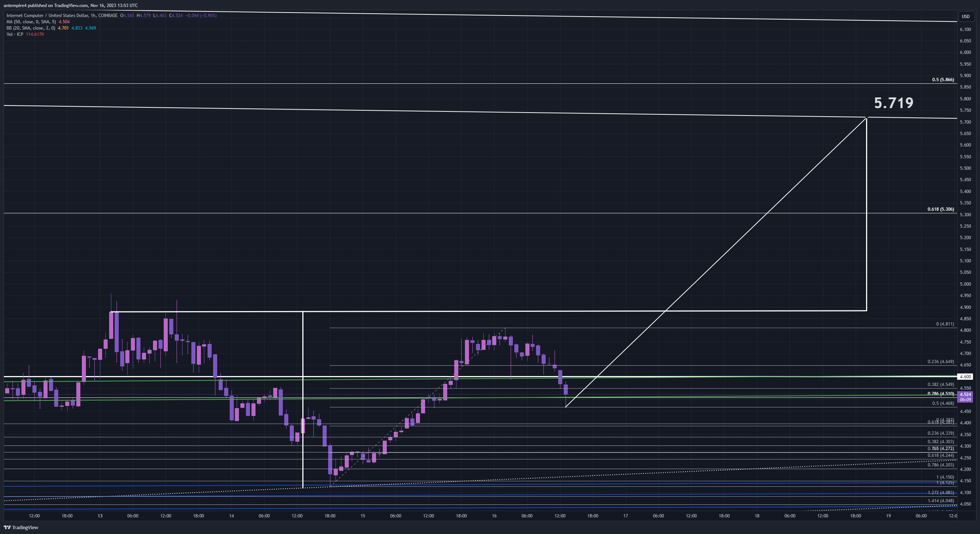Click the 0.382 (4.549) Fibonacci label
The height and width of the screenshot is (534, 980).
click(941, 384)
